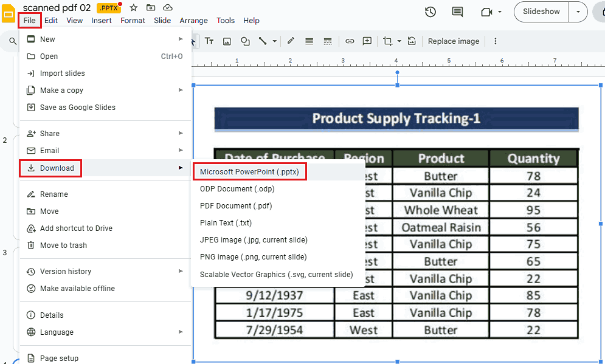Select Save as Google Slides
605x364 pixels.
(x=105, y=107)
